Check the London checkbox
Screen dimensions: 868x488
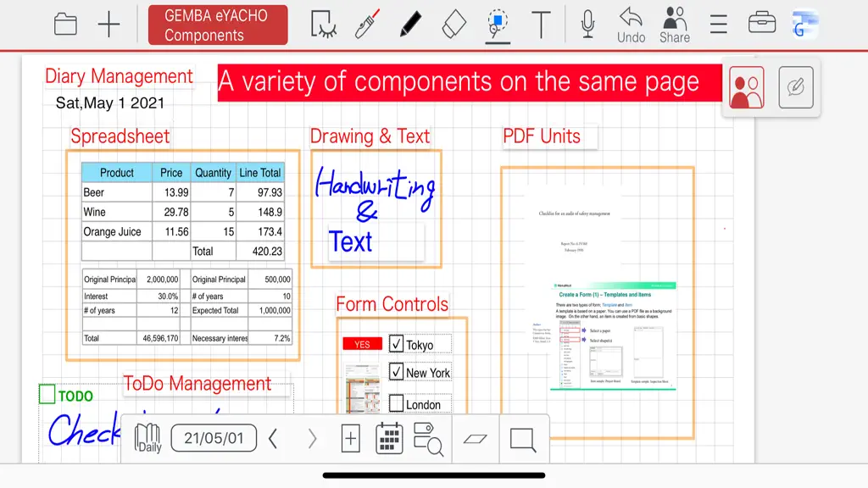396,403
